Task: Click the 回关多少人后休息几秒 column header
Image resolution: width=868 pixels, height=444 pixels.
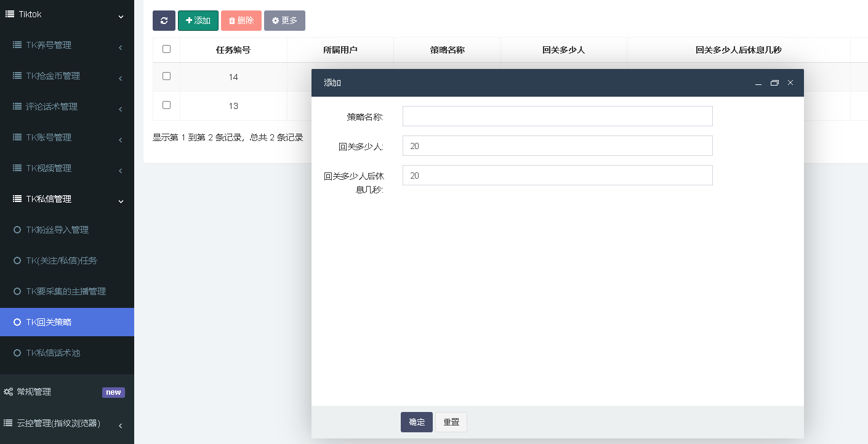Action: (739, 50)
